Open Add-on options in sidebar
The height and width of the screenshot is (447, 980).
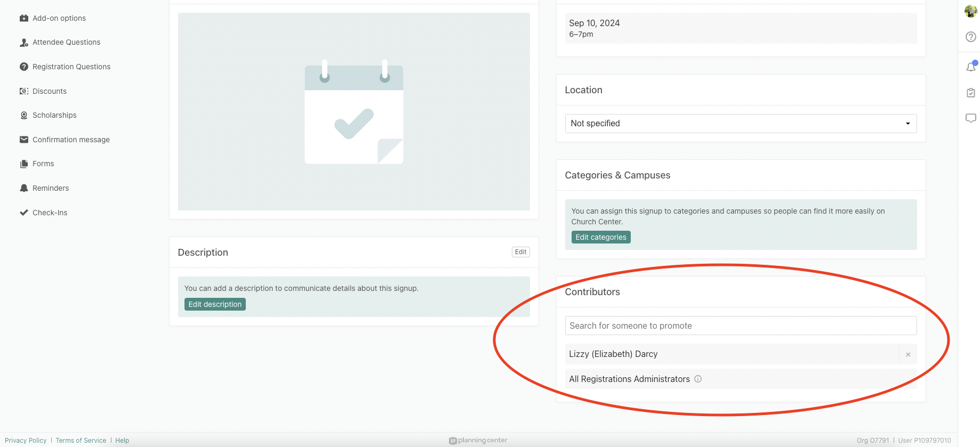click(x=59, y=18)
